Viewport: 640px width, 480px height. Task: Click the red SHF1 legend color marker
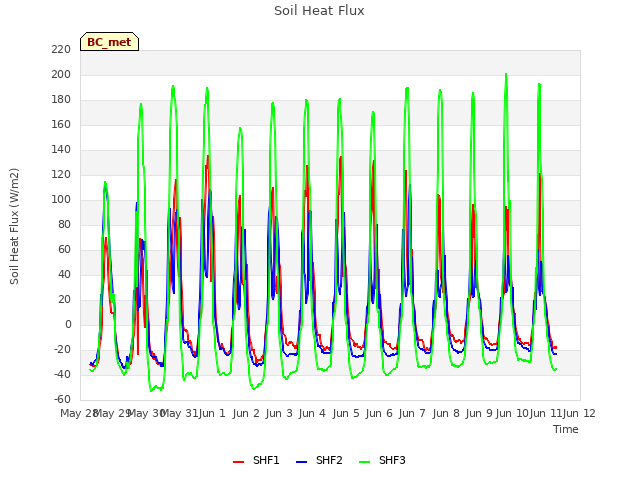tap(238, 462)
